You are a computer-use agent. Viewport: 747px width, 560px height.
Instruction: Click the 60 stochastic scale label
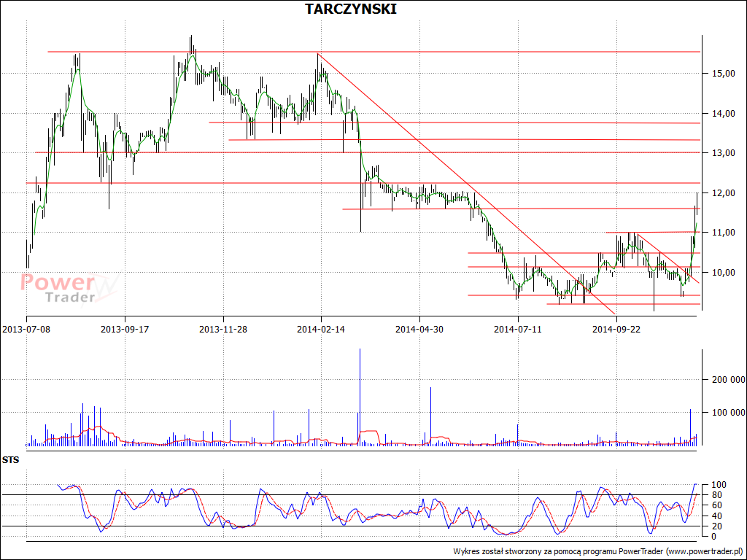pyautogui.click(x=719, y=505)
